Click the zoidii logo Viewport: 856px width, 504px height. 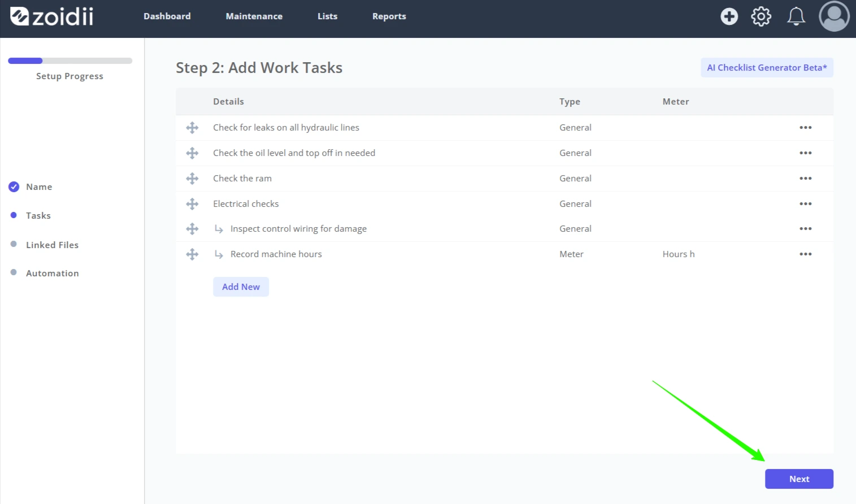[x=52, y=16]
